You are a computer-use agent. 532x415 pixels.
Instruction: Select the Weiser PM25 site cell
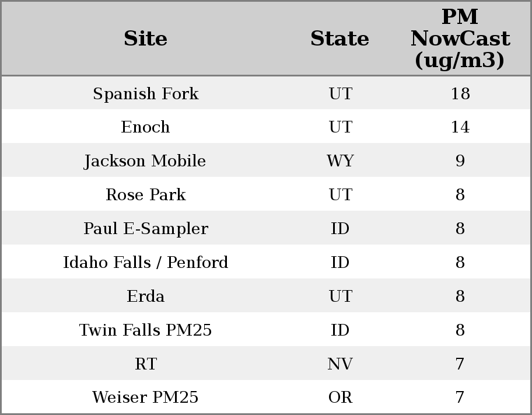[x=145, y=397]
